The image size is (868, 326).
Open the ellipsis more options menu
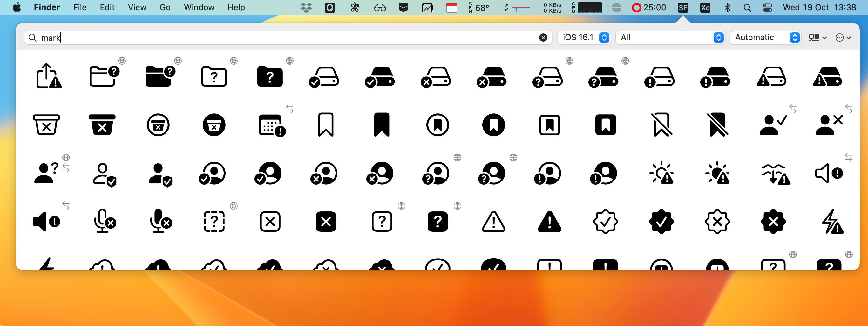click(x=843, y=38)
